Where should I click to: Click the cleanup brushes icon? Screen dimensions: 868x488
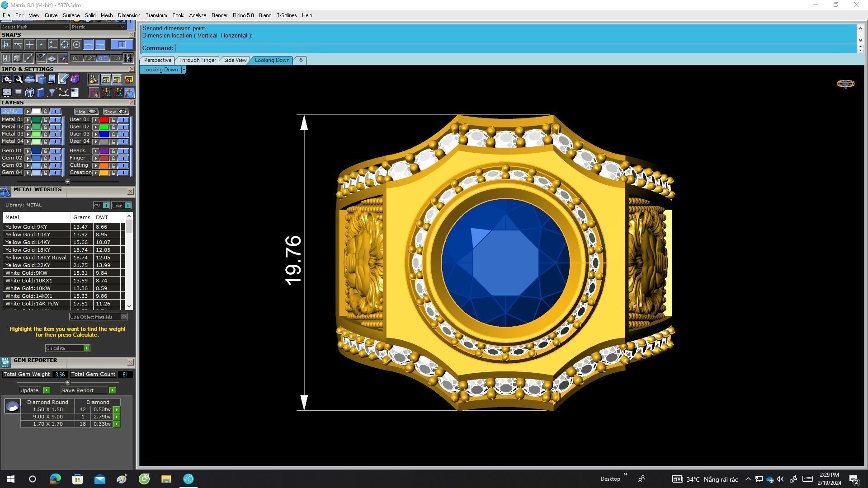point(93,80)
